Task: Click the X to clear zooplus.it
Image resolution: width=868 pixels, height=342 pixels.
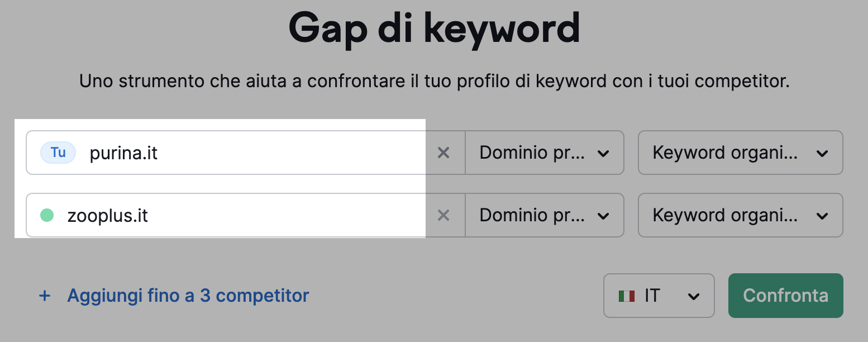Action: pyautogui.click(x=444, y=215)
